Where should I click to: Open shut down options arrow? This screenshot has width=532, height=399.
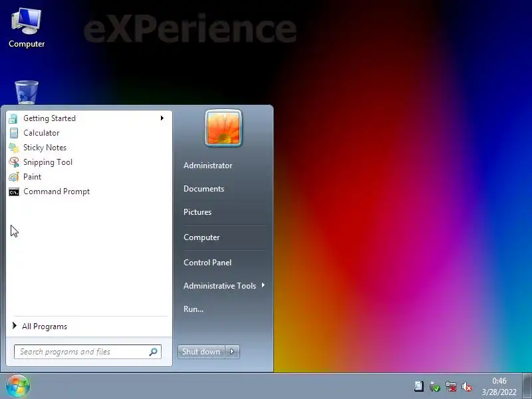[x=232, y=352]
